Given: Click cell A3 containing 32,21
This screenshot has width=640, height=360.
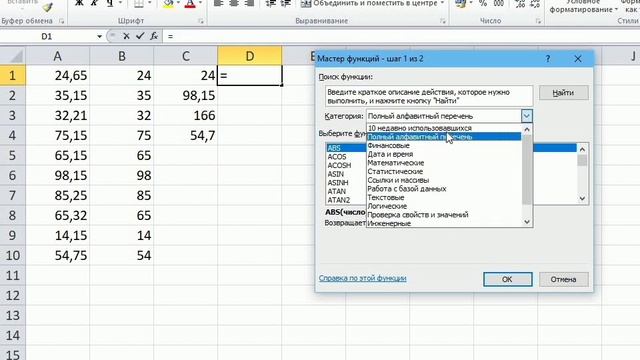Looking at the screenshot, I should [58, 115].
